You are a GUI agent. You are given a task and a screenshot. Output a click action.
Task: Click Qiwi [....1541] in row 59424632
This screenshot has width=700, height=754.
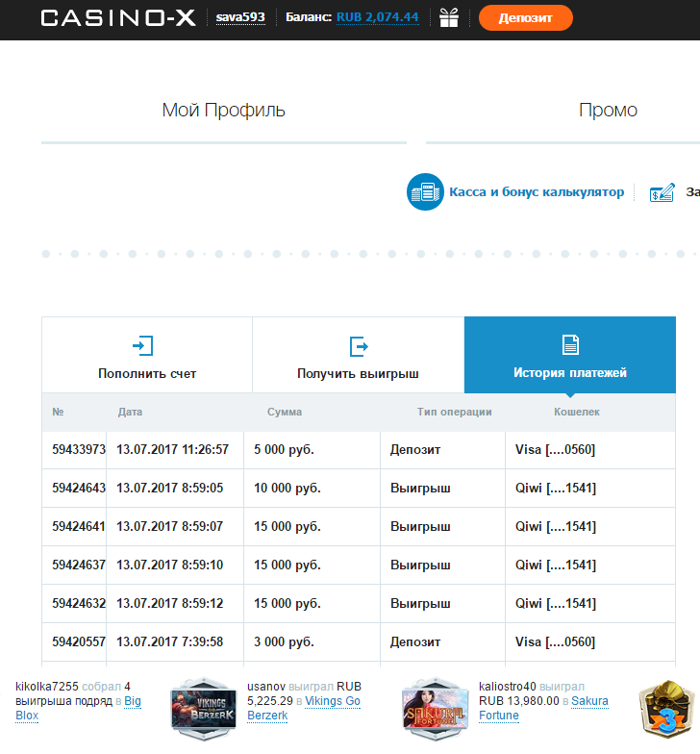556,604
